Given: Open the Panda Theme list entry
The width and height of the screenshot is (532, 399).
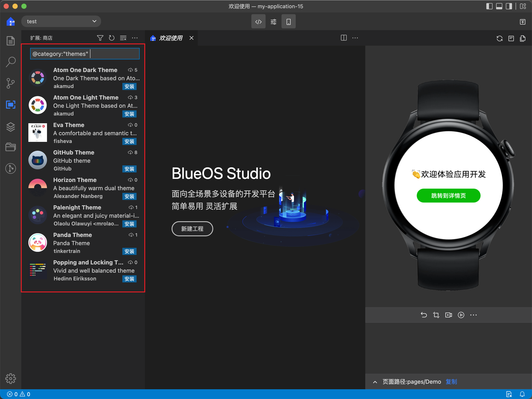Looking at the screenshot, I should 83,243.
